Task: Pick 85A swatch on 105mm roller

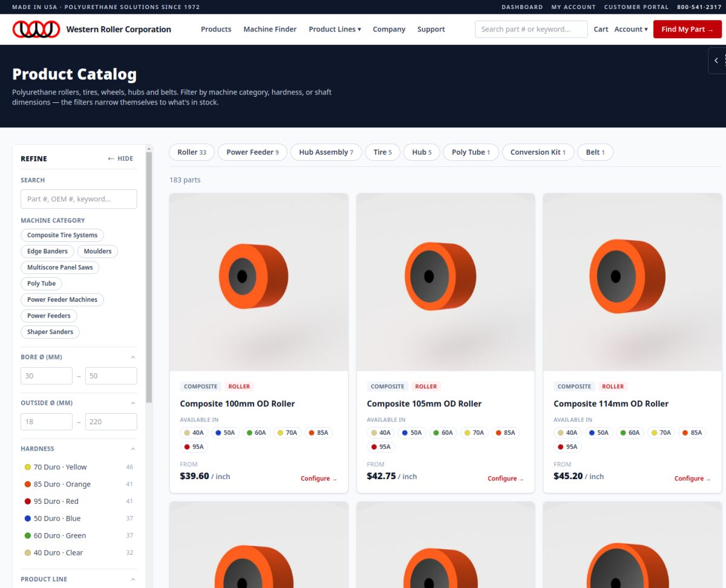Action: pyautogui.click(x=505, y=433)
